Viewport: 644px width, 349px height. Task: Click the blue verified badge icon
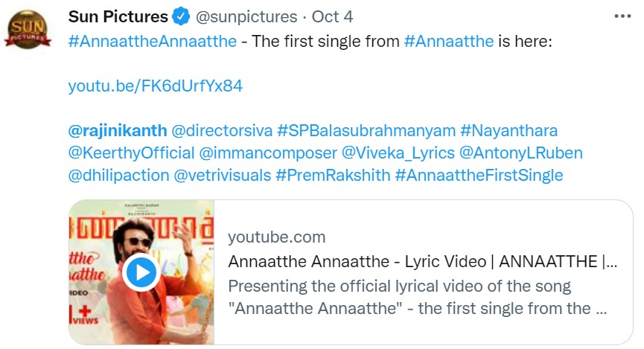click(182, 17)
